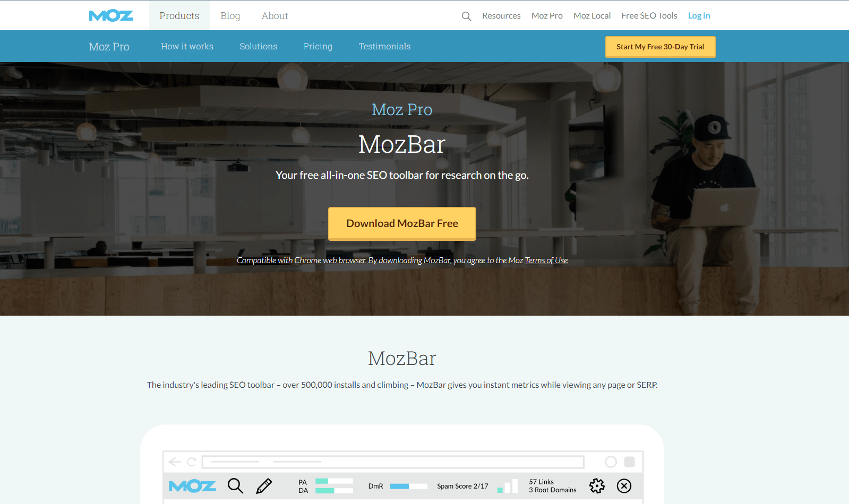Click the pencil icon in MozBar illustration
The image size is (849, 504).
point(264,486)
